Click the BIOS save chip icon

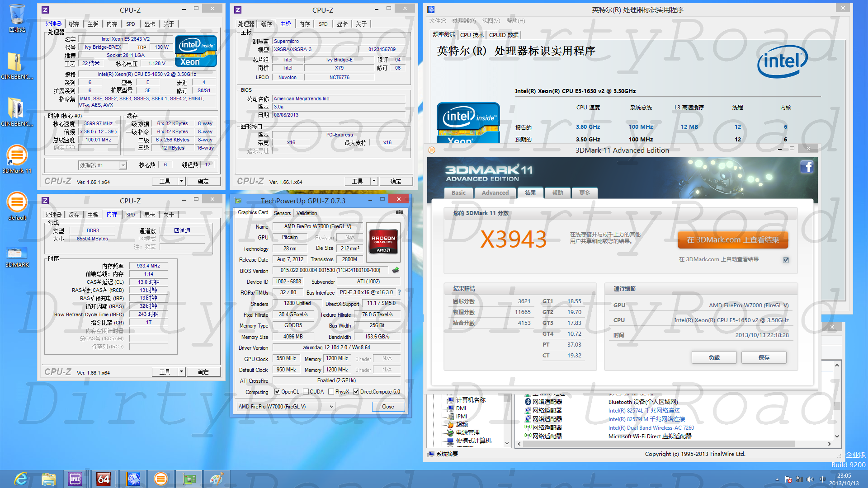(396, 270)
